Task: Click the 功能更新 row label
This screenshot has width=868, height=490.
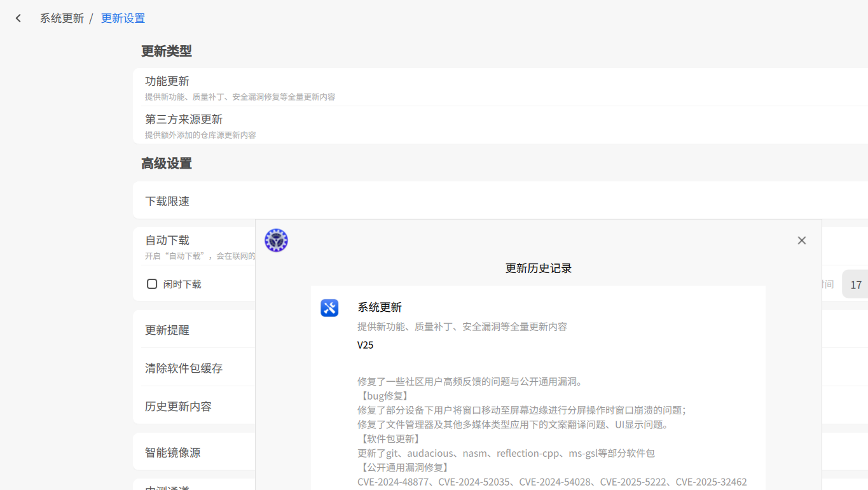Action: pos(167,81)
